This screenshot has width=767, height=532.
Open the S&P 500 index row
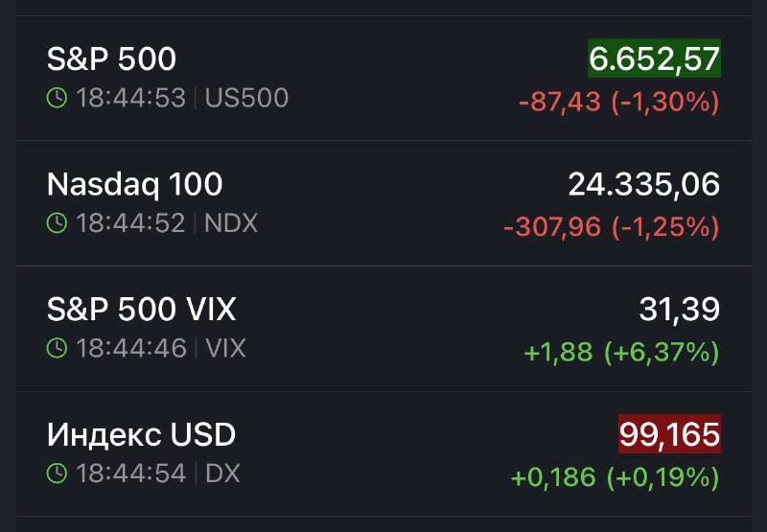pos(111,59)
